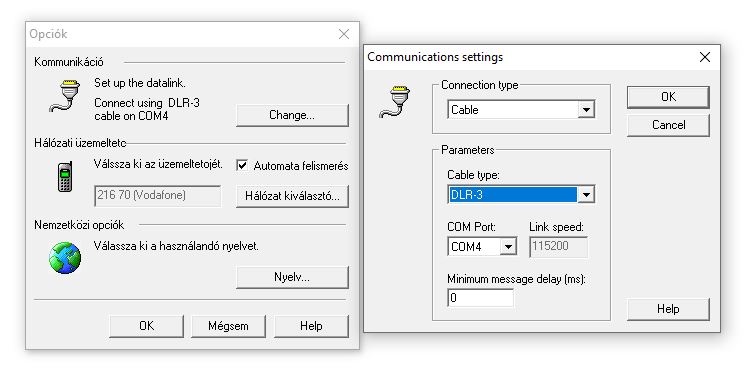
Task: Close the Opciók dialog window
Action: point(343,34)
